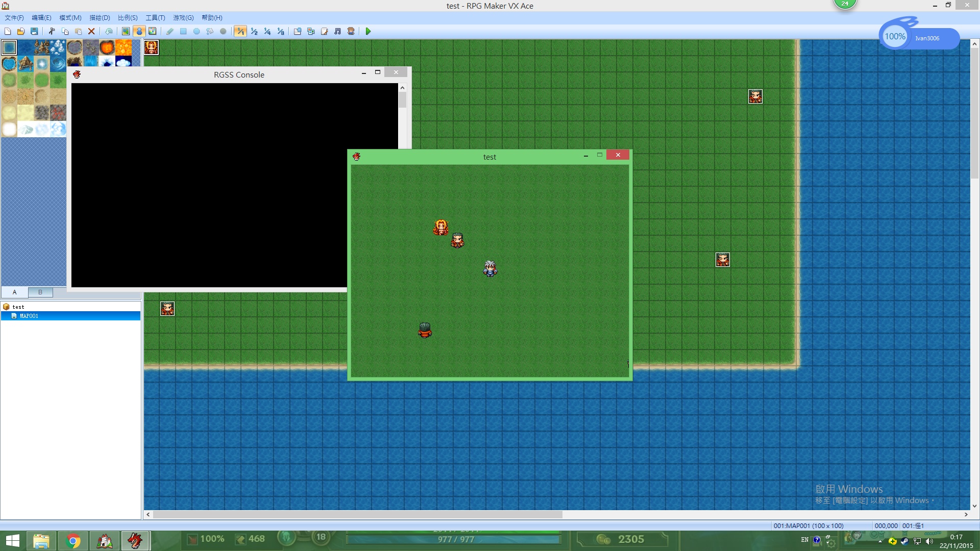This screenshot has height=551, width=980.
Task: Switch to tileset tab B
Action: 40,292
